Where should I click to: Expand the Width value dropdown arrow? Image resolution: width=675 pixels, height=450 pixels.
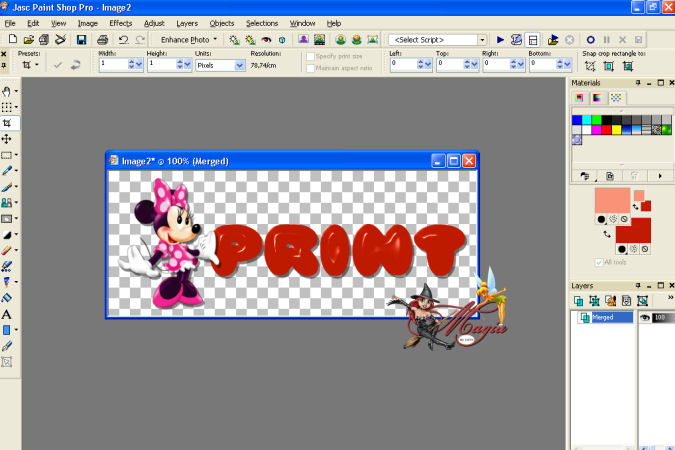point(139,65)
